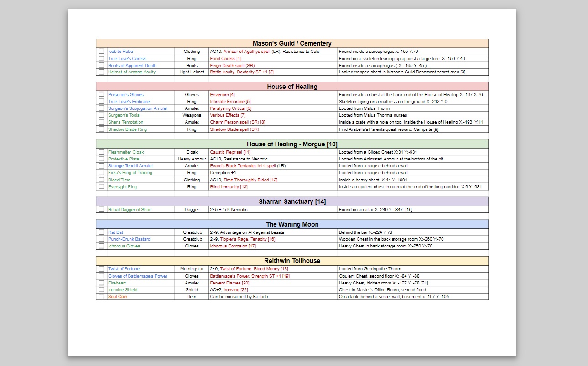Select the Reithwin Tollhouse header
The width and height of the screenshot is (588, 366).
292,261
